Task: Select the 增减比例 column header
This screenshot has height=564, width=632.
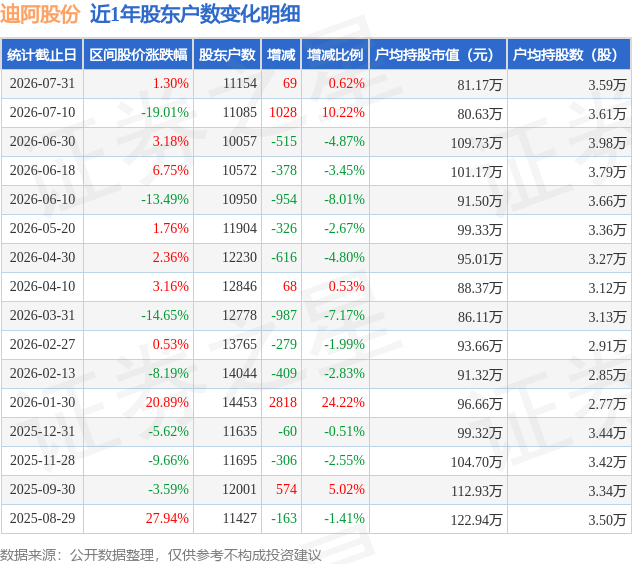Action: [x=335, y=54]
